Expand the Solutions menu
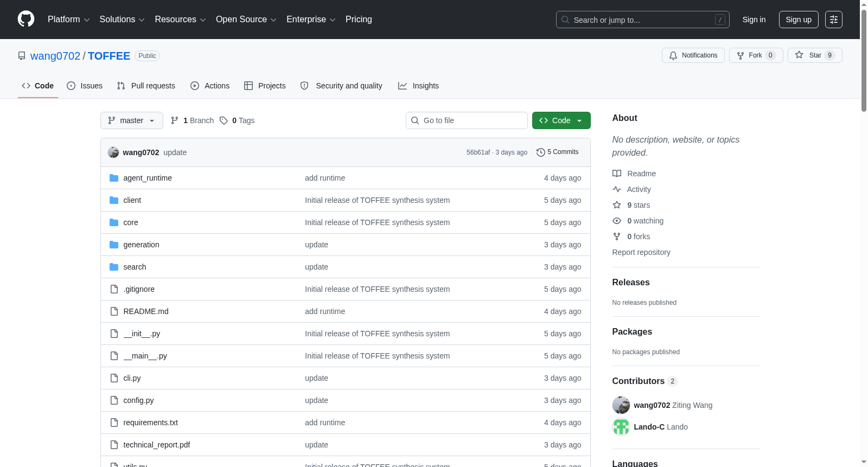868x467 pixels. point(122,19)
